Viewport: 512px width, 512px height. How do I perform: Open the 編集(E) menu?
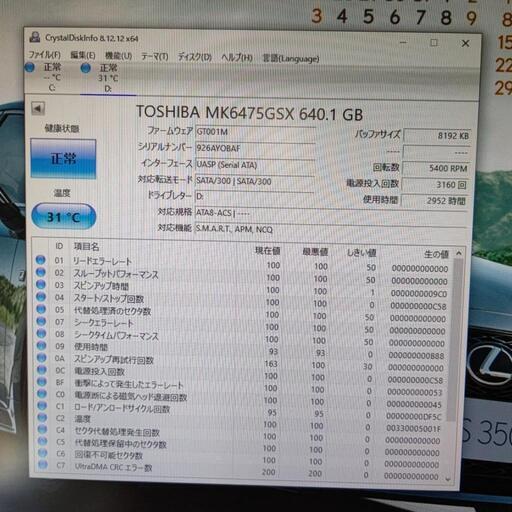[x=83, y=55]
